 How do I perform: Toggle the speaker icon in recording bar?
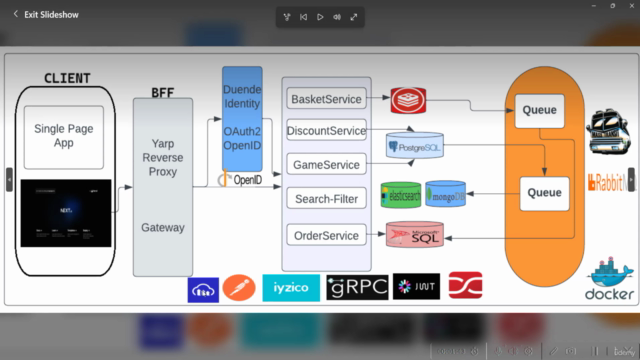pos(513,351)
